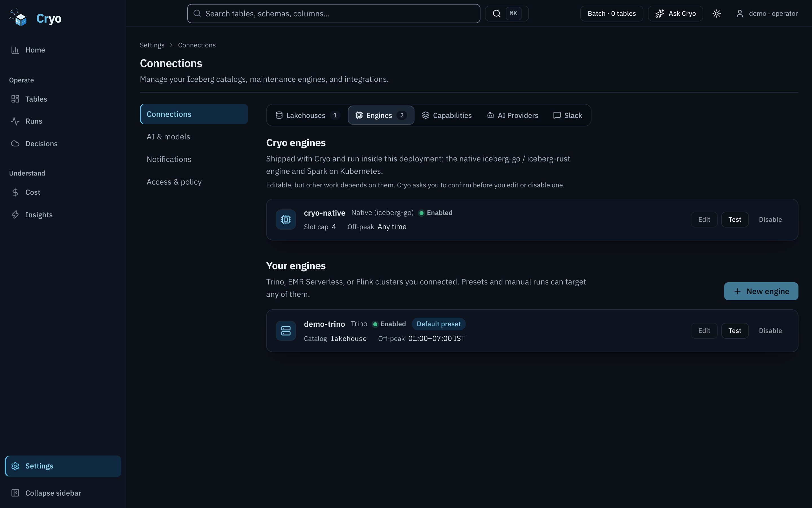Open Cost dollar-sign page
This screenshot has width=812, height=508.
coord(63,192)
